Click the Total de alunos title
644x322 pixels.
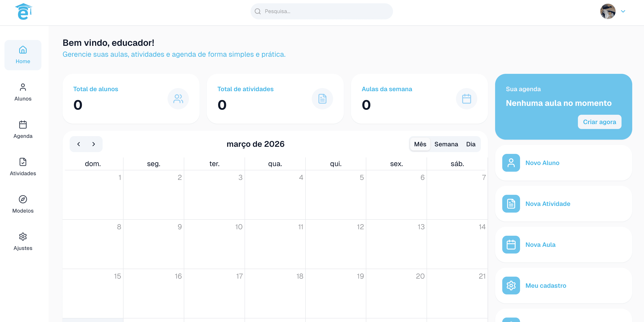tap(95, 89)
